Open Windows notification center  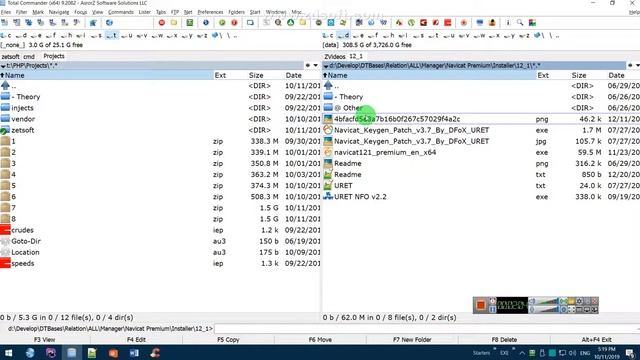[630, 353]
